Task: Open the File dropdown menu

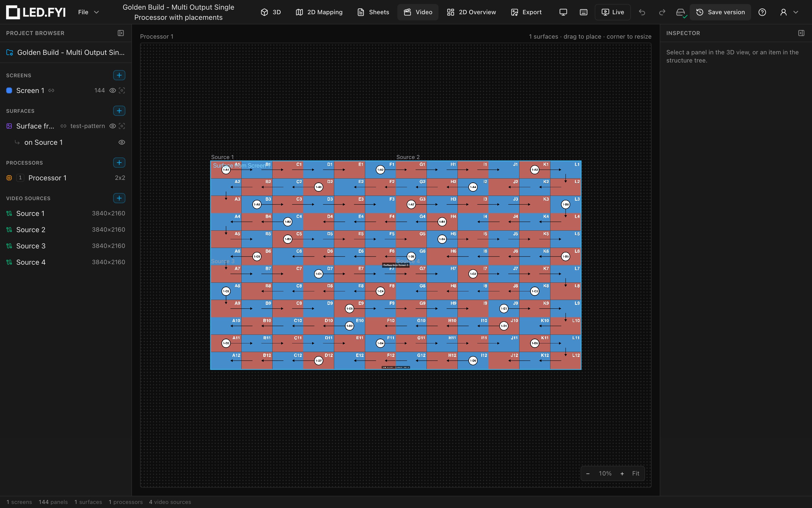Action: click(88, 12)
